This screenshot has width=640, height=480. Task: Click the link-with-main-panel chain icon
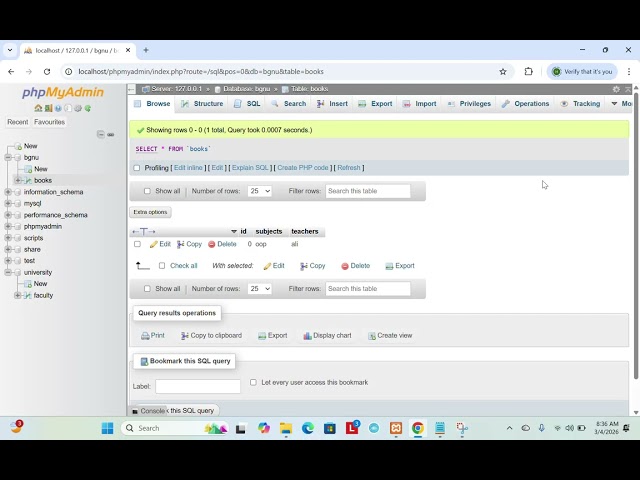click(111, 134)
